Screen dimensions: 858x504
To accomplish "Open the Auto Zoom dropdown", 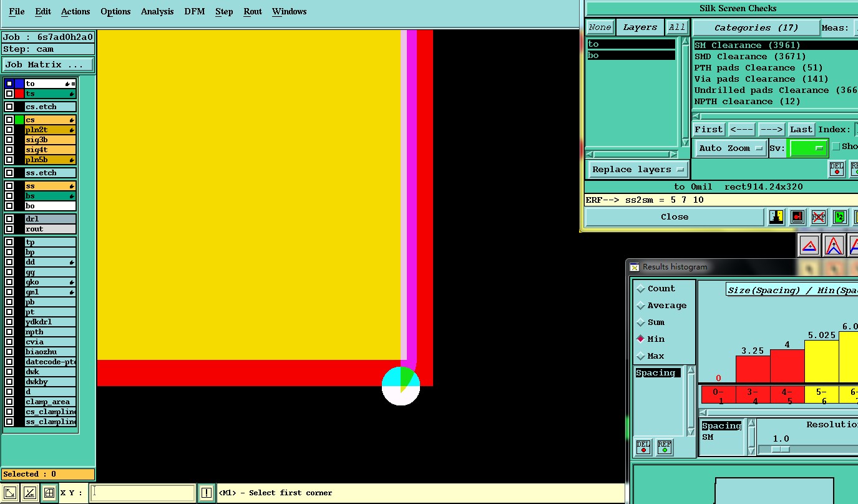I will click(x=731, y=148).
